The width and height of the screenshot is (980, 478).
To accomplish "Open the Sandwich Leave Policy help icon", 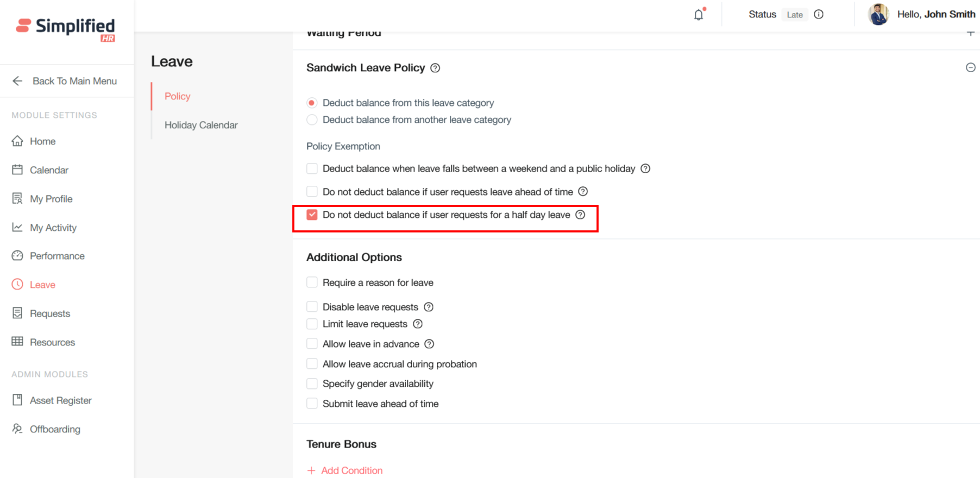I will [435, 68].
